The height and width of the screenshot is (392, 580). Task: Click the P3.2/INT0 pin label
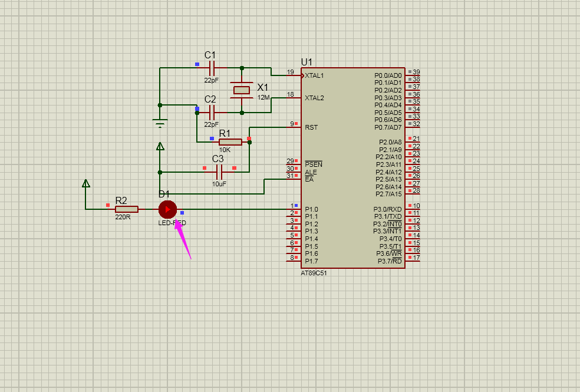pyautogui.click(x=387, y=224)
